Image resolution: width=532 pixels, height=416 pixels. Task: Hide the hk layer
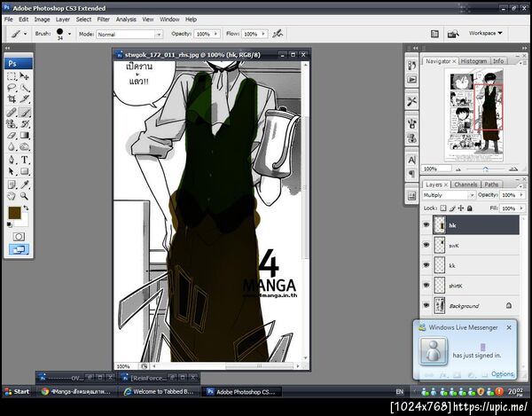point(426,224)
